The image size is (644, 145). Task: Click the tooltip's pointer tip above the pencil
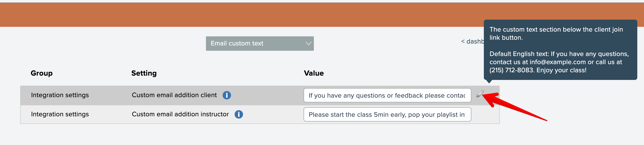(x=490, y=81)
